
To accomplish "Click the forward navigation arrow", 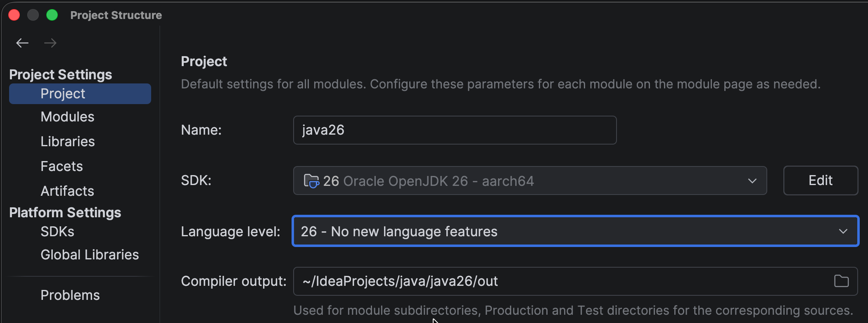I will click(50, 43).
